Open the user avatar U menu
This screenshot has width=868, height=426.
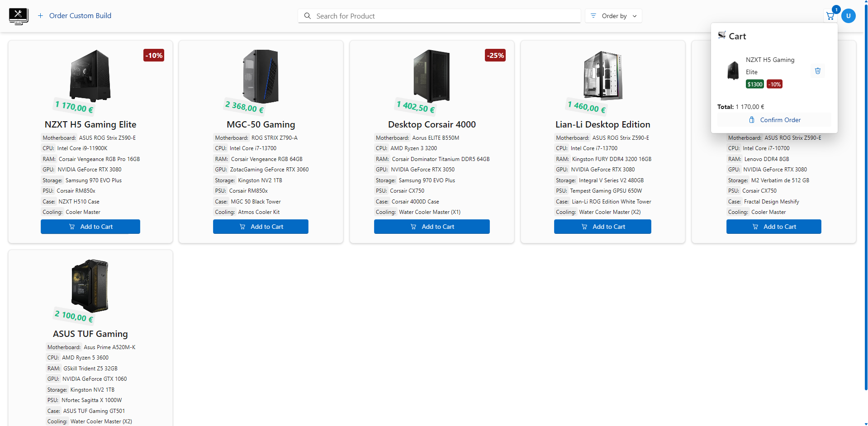point(849,16)
